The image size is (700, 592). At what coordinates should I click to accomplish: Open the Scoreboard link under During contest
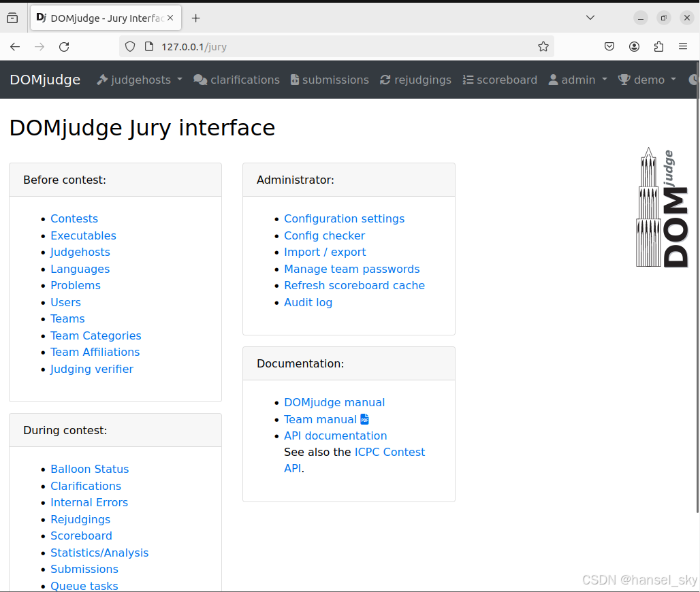point(81,536)
